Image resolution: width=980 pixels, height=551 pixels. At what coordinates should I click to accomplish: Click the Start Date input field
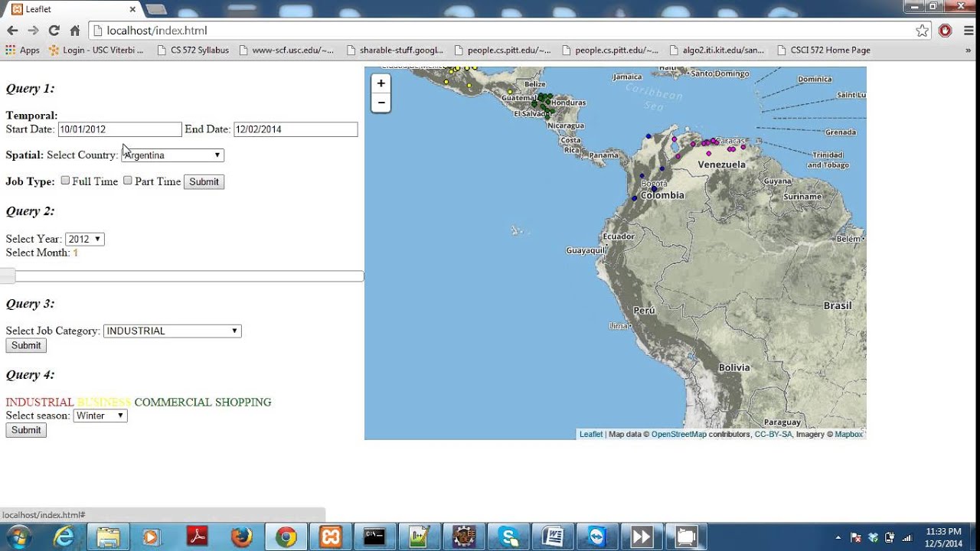coord(119,129)
